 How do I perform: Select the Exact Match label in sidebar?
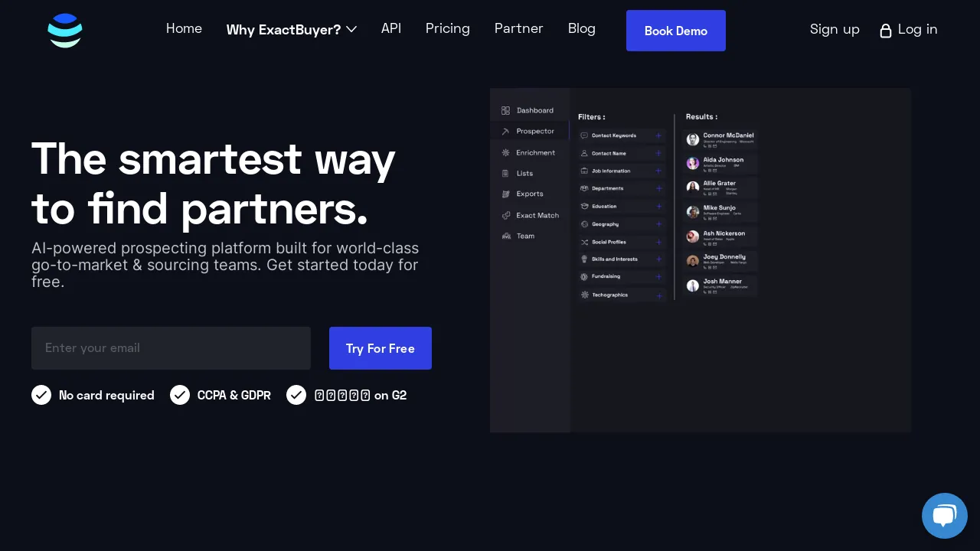(537, 215)
